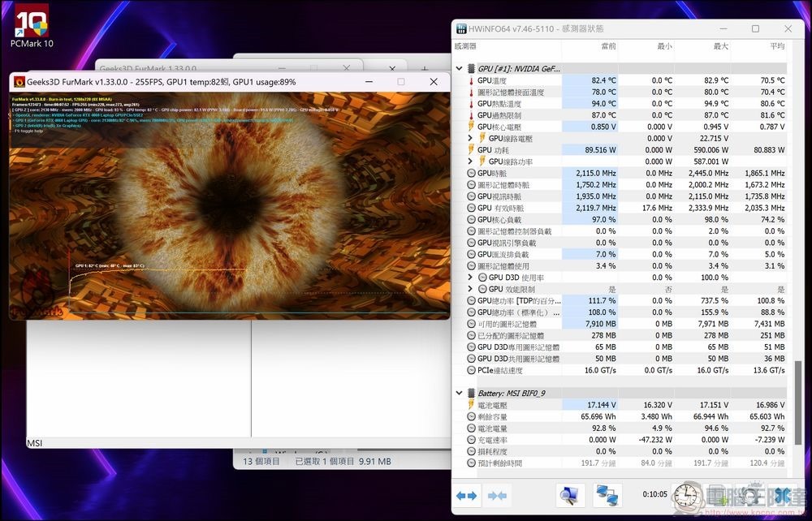The image size is (812, 521).
Task: Click the collapse-columns arrows button in HWiNFO
Action: pyautogui.click(x=496, y=495)
